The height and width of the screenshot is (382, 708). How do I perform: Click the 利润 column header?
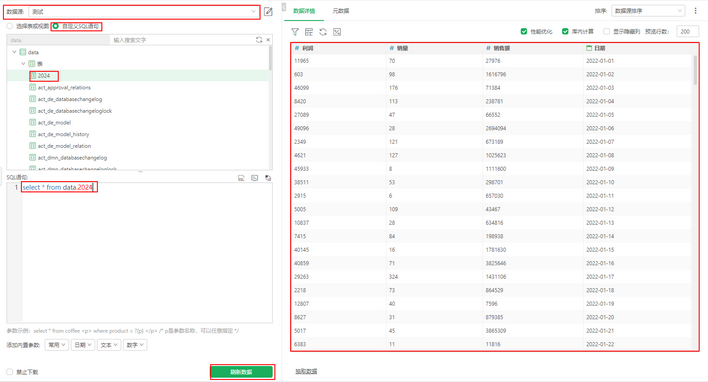point(340,48)
